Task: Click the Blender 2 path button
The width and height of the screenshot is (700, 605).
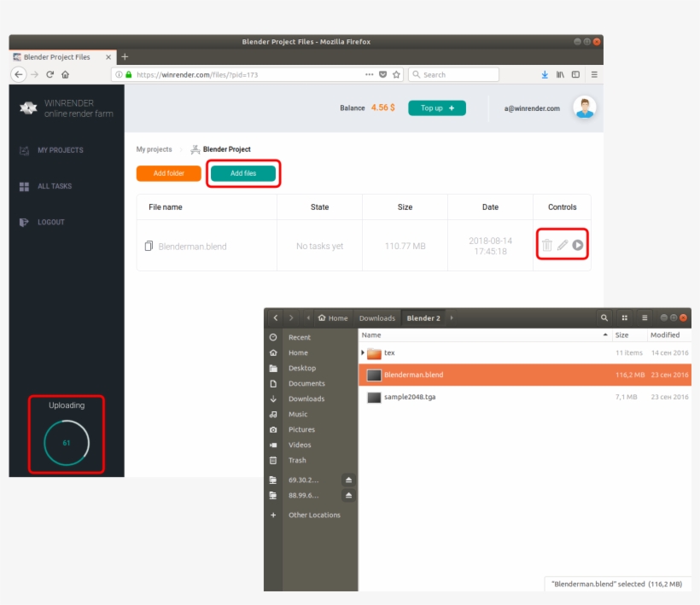Action: pos(423,318)
